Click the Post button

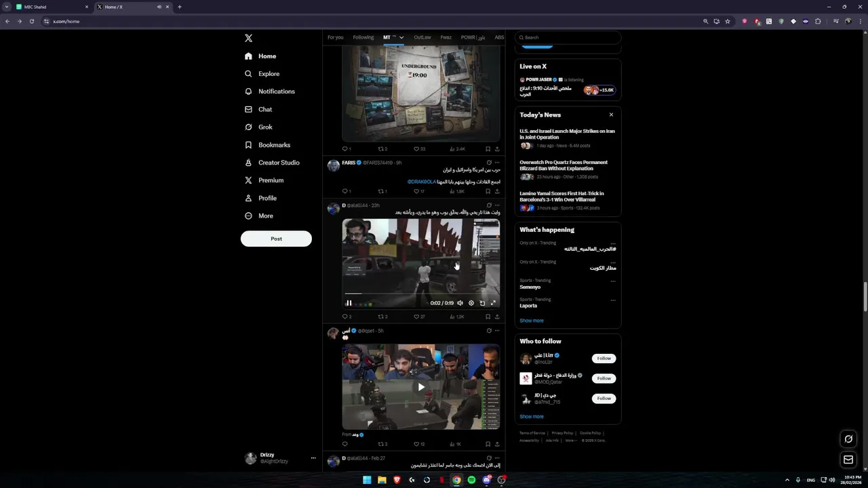coord(276,239)
